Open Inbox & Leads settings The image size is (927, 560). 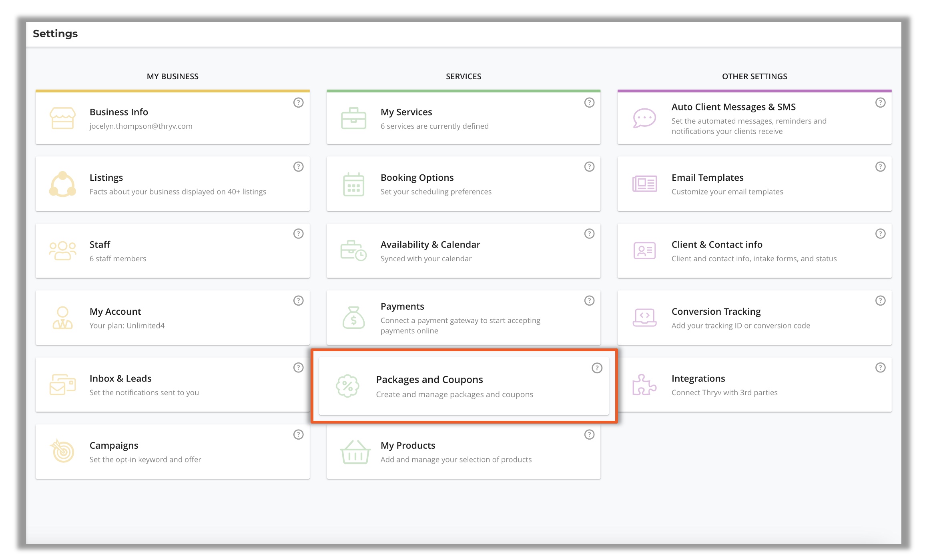173,385
